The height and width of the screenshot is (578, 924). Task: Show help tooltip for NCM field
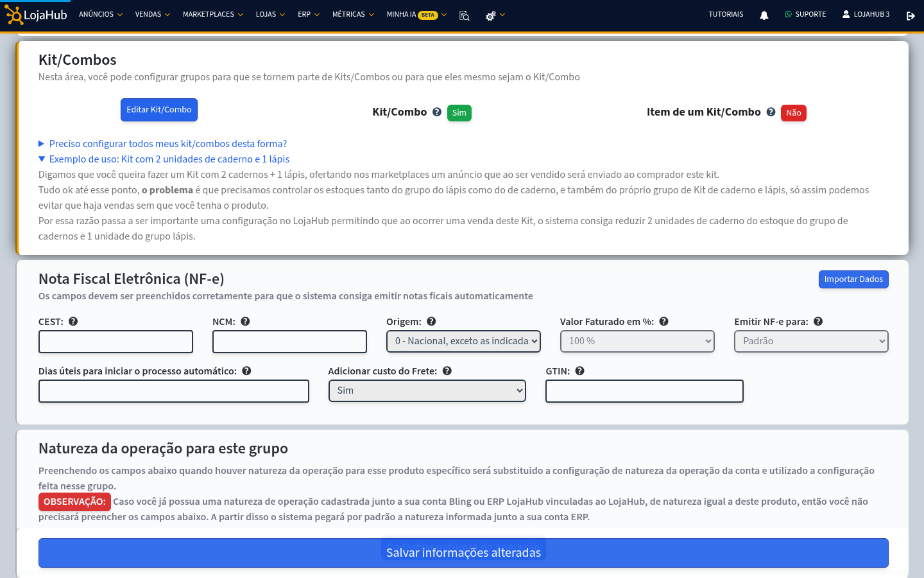(245, 321)
